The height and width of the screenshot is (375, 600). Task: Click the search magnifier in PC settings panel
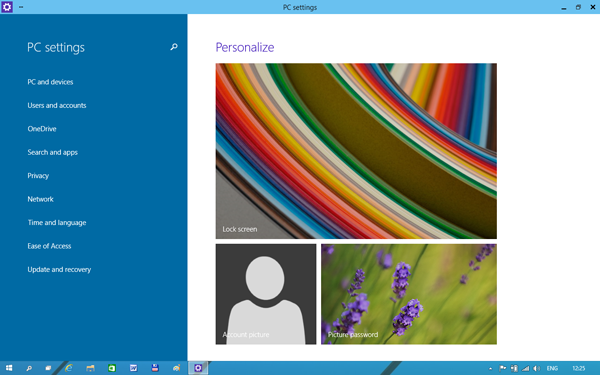[174, 47]
